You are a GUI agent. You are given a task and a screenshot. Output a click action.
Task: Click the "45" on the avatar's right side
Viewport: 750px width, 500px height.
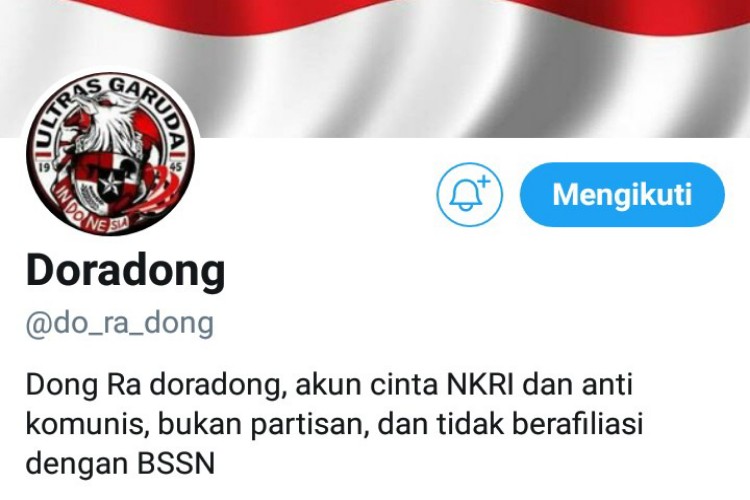click(176, 167)
